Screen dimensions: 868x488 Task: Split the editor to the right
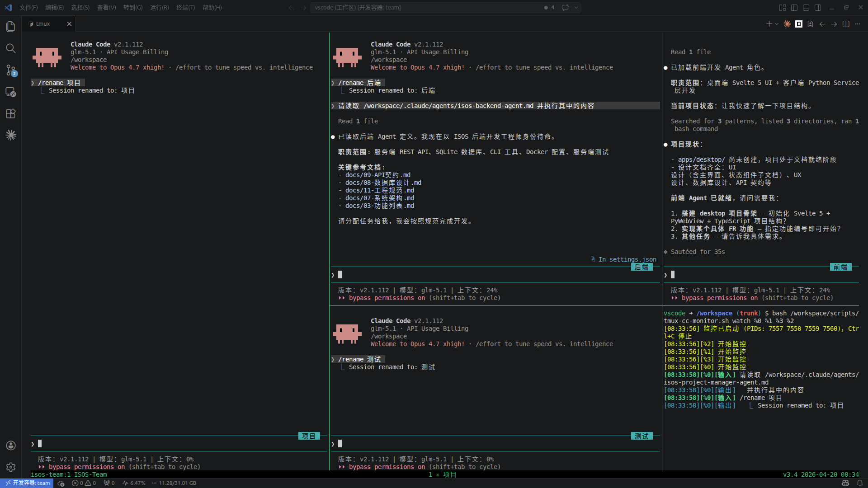[x=846, y=24]
